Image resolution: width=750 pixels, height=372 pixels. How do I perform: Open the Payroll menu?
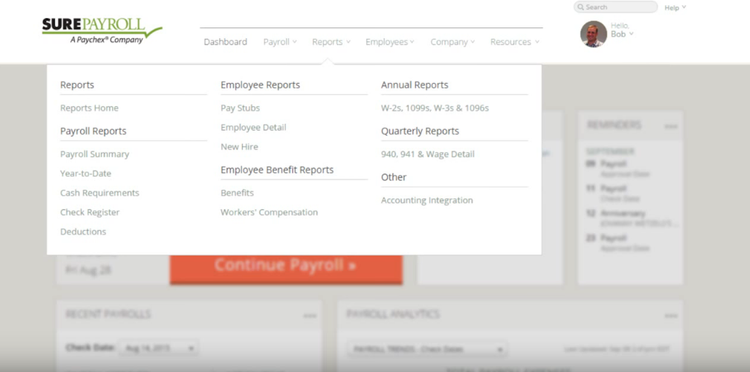point(280,42)
